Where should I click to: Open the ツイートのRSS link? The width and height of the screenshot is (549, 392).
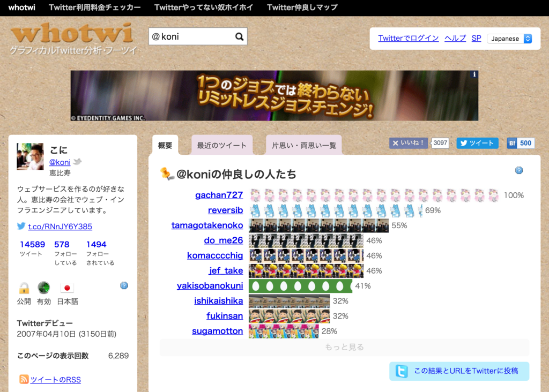coord(55,379)
